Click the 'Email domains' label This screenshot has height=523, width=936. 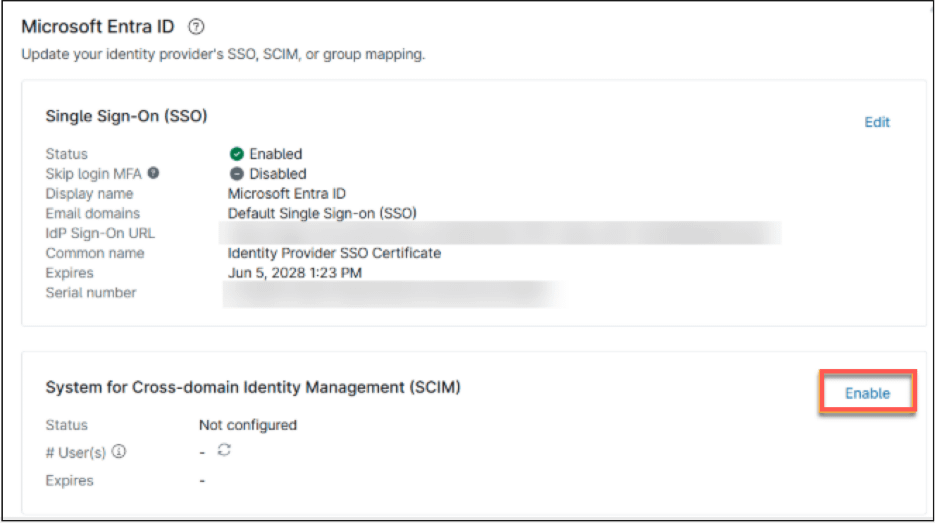click(x=93, y=213)
